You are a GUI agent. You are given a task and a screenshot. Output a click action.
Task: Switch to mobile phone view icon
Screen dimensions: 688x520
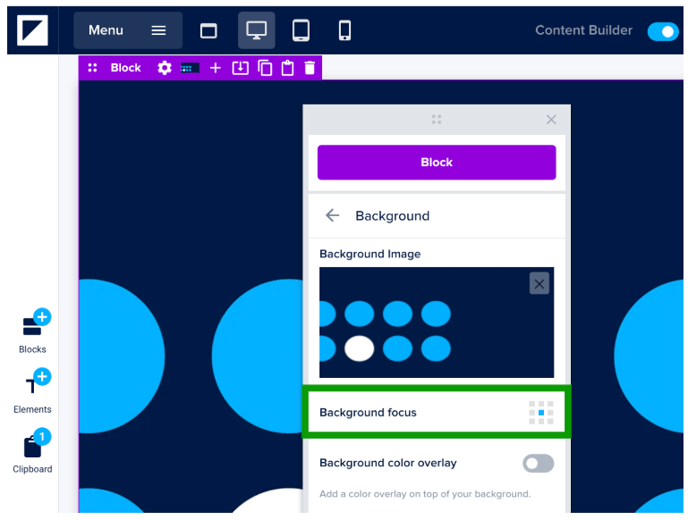coord(344,31)
